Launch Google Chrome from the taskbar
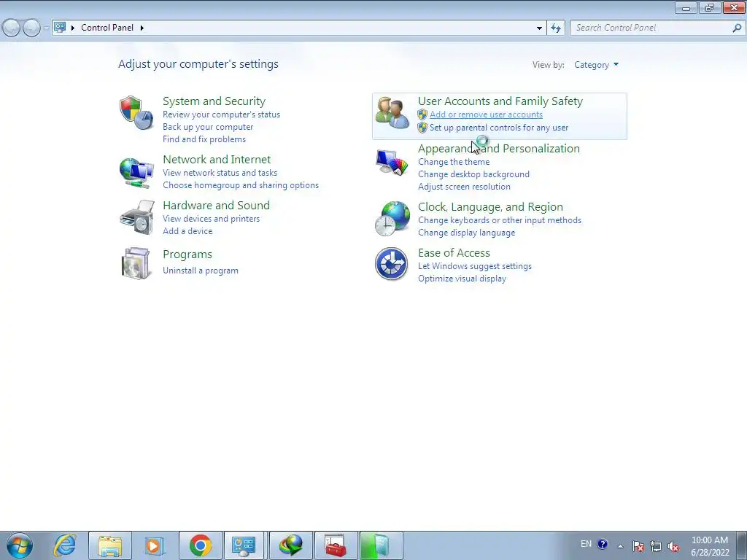This screenshot has width=747, height=560. (200, 545)
